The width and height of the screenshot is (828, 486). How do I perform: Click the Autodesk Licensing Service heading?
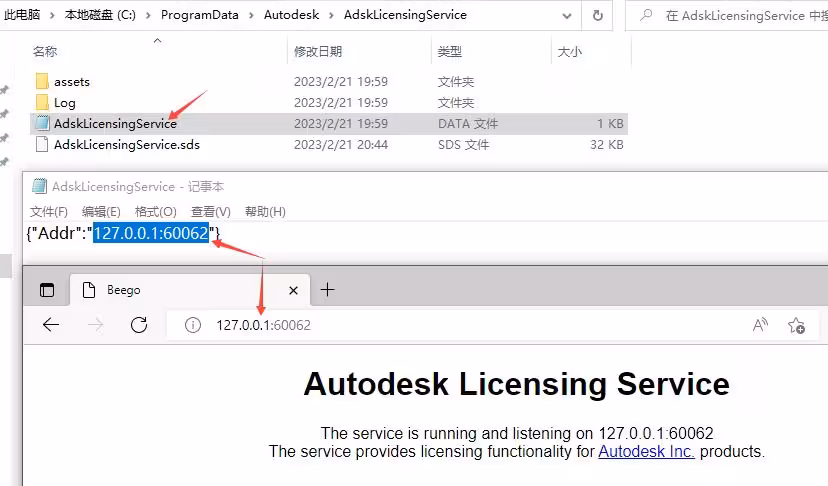[x=516, y=384]
